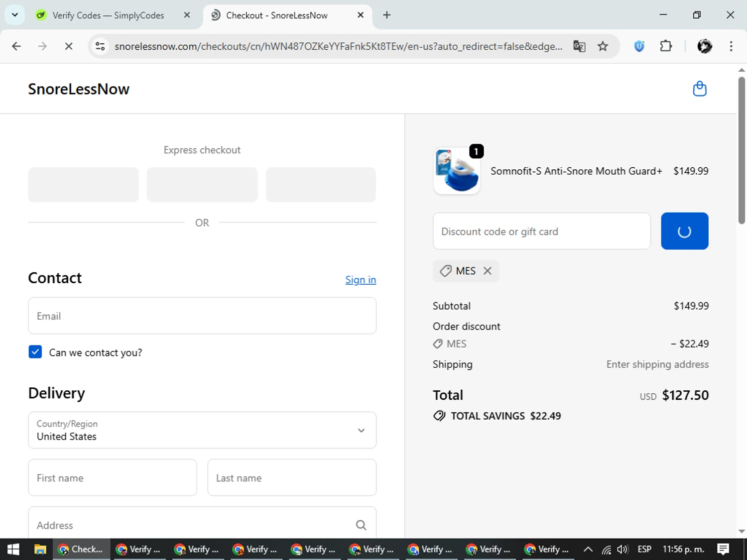The height and width of the screenshot is (560, 747).
Task: Open Chrome three-dot menu
Action: (731, 46)
